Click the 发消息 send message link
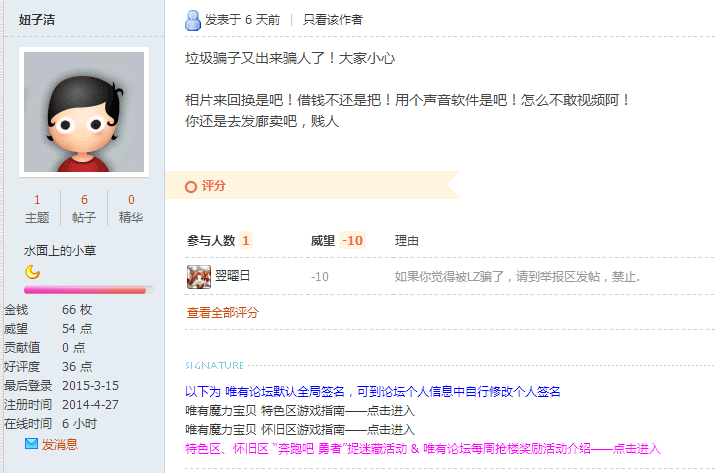Screen dimensions: 716x473 (60, 444)
